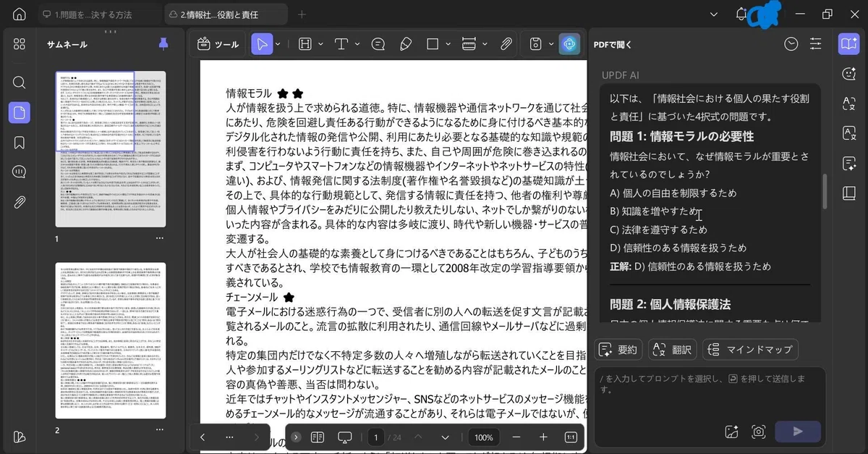Viewport: 868px width, 454px height.
Task: Choose the T text tool
Action: tap(341, 44)
